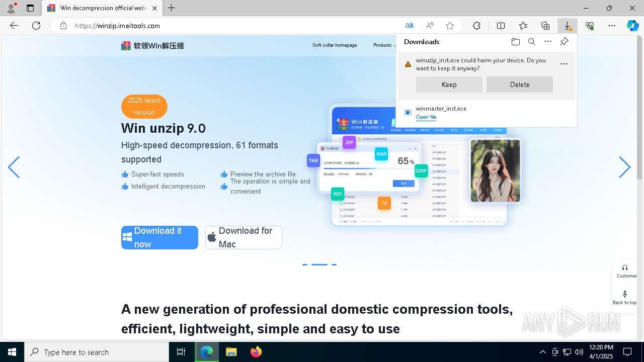Click the address bar URL
Viewport: 644px width, 362px height.
pos(117,26)
